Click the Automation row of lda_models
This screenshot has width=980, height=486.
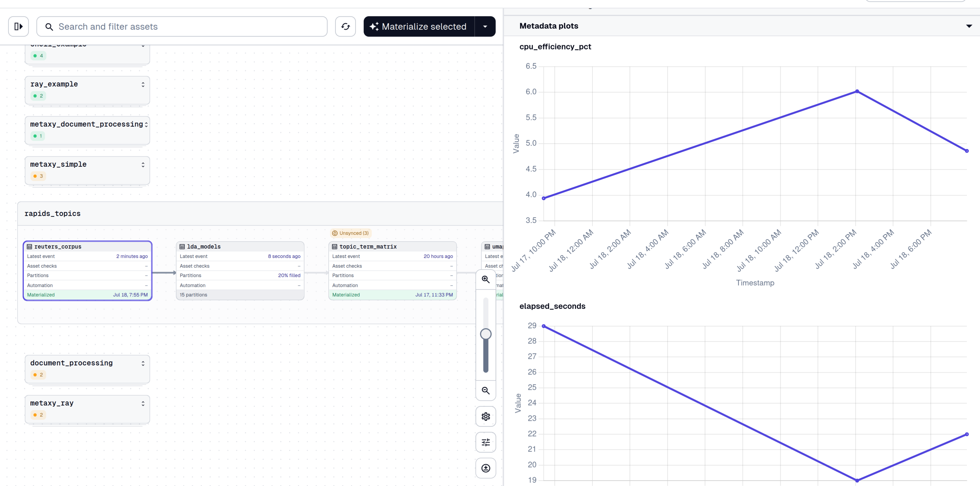click(240, 285)
